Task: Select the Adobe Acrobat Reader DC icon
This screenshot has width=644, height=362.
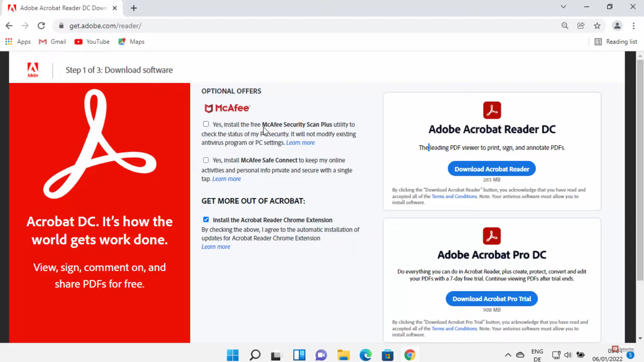Action: click(x=491, y=110)
